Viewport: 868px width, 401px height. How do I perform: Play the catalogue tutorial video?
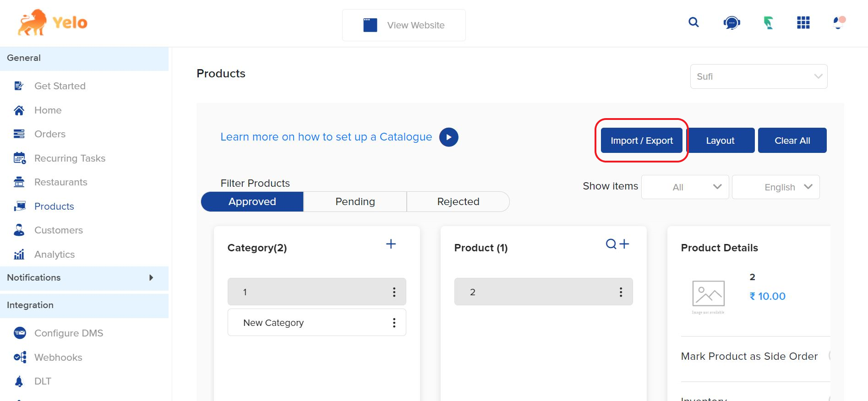pyautogui.click(x=448, y=137)
